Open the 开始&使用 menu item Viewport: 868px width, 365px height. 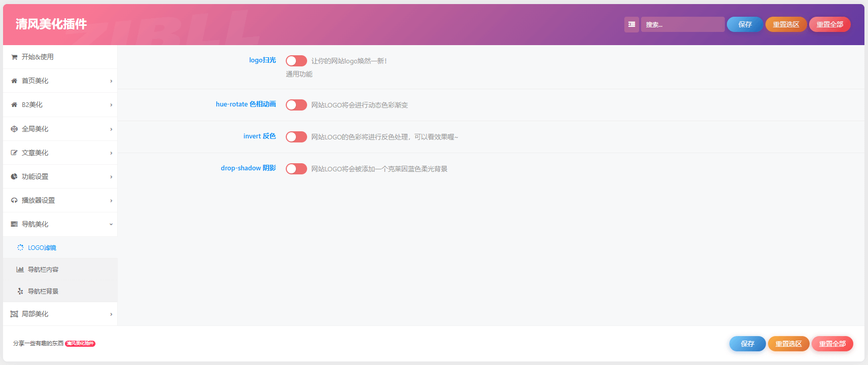(60, 57)
